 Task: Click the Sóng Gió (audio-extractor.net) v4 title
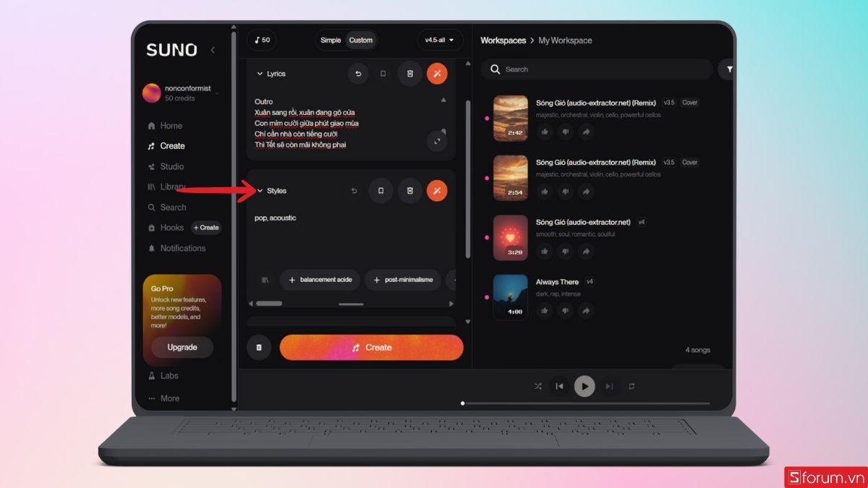[x=583, y=222]
